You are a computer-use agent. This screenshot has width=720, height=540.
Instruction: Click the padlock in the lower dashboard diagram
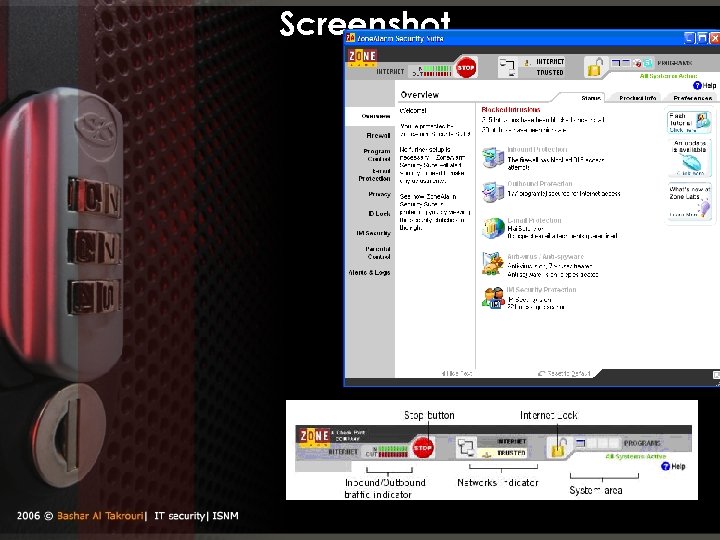coord(558,448)
